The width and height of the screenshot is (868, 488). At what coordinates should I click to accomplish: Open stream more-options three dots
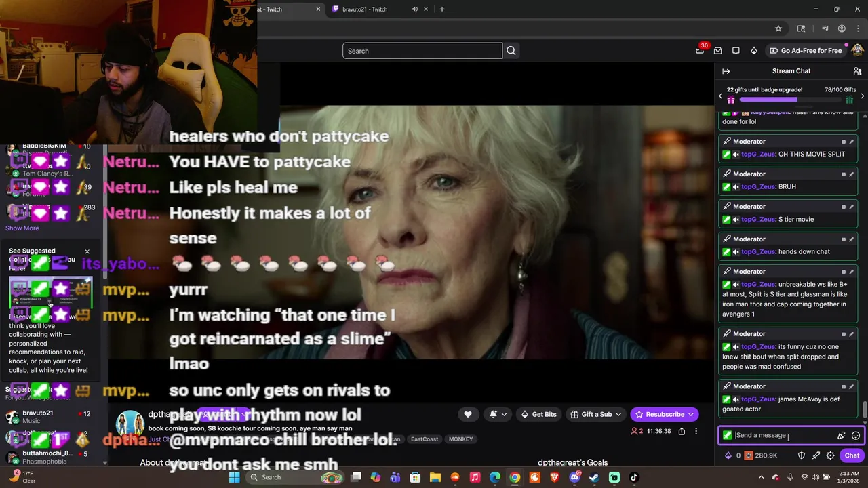point(696,431)
